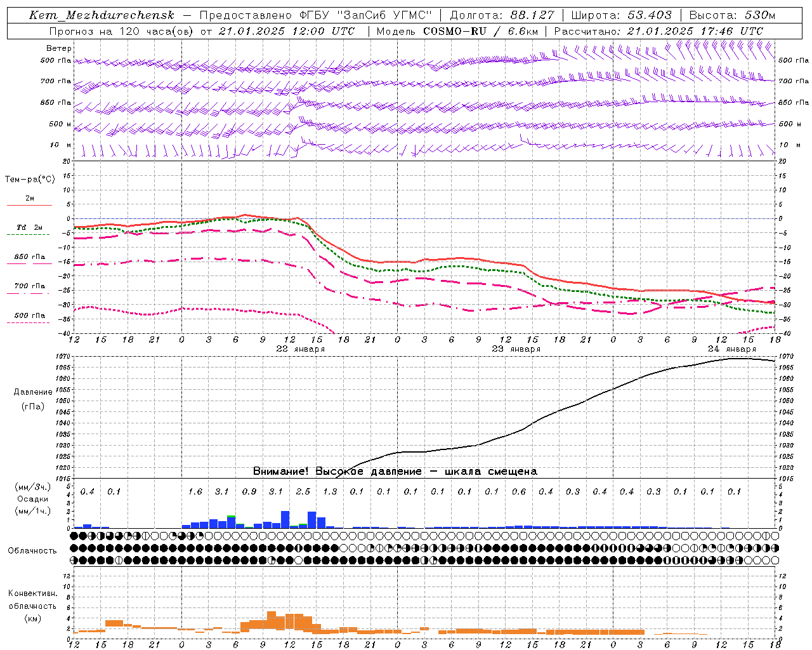
Task: Select the provider text ФГБУ "ЗапСиб УГМС"
Action: coord(365,15)
